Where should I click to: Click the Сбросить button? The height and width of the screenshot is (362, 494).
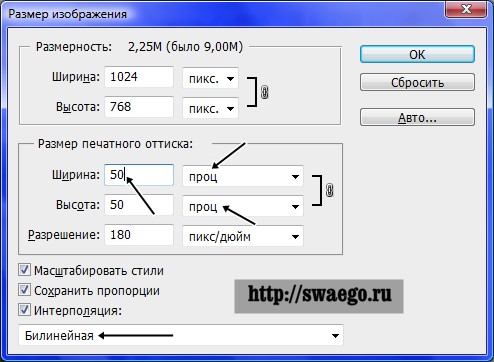coord(417,82)
